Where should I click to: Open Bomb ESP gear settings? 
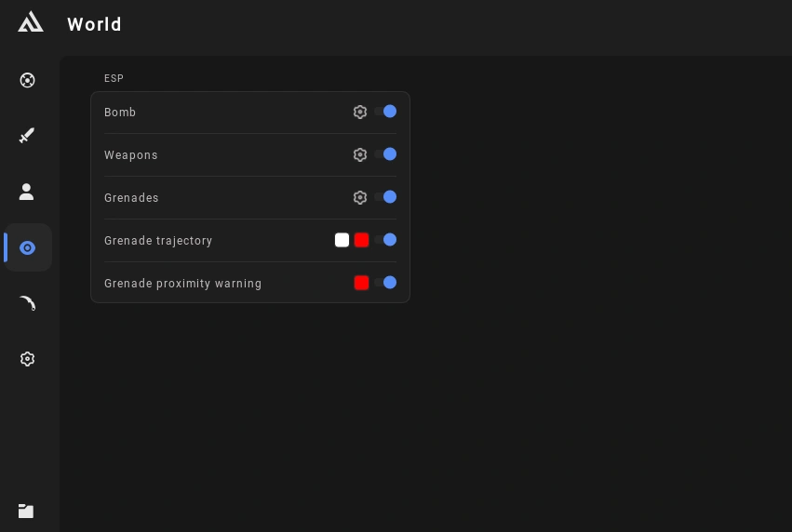click(x=359, y=112)
